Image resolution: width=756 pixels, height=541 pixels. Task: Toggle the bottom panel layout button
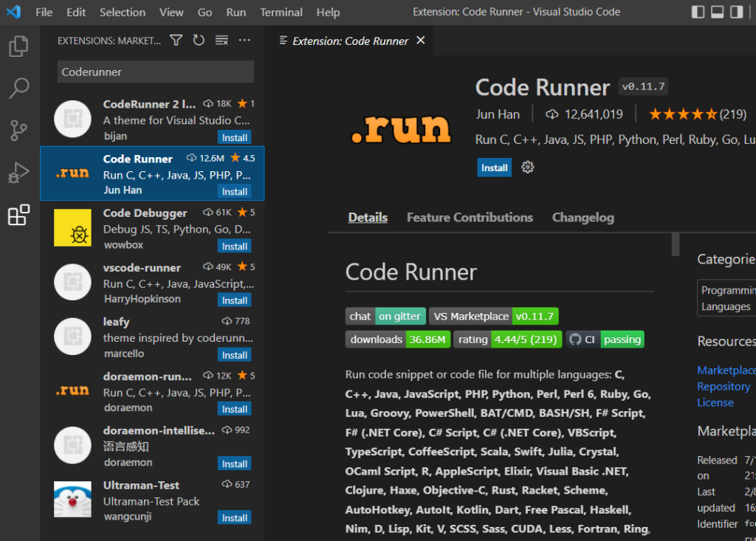click(x=717, y=12)
